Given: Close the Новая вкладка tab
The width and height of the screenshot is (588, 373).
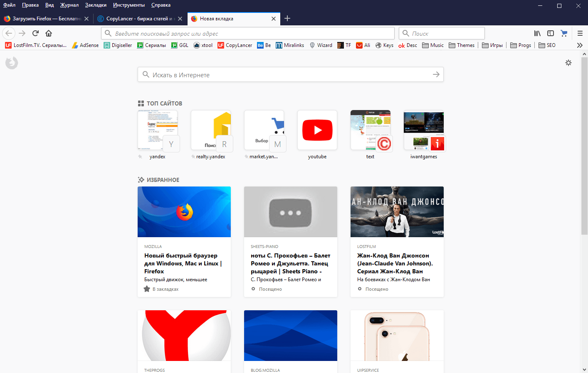Looking at the screenshot, I should pyautogui.click(x=274, y=19).
